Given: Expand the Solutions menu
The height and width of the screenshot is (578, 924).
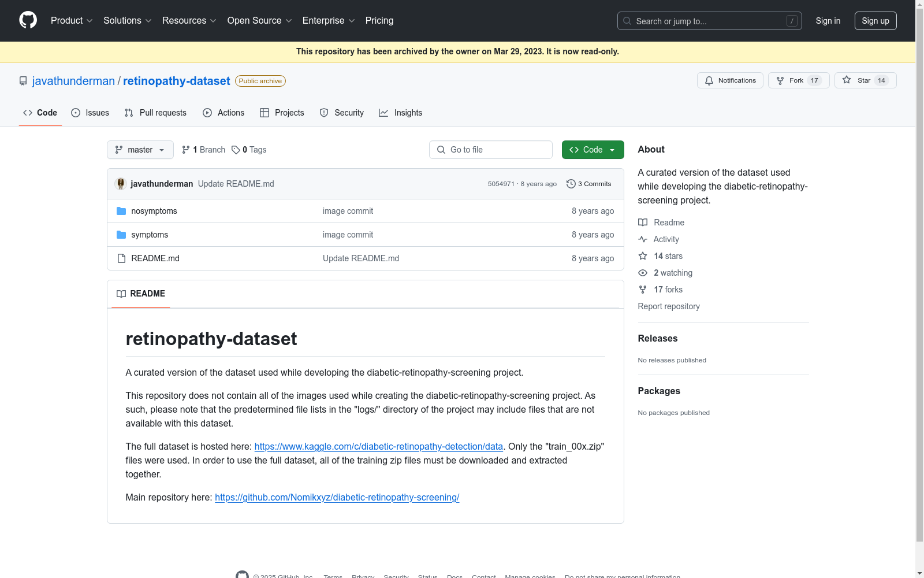Looking at the screenshot, I should [x=128, y=21].
